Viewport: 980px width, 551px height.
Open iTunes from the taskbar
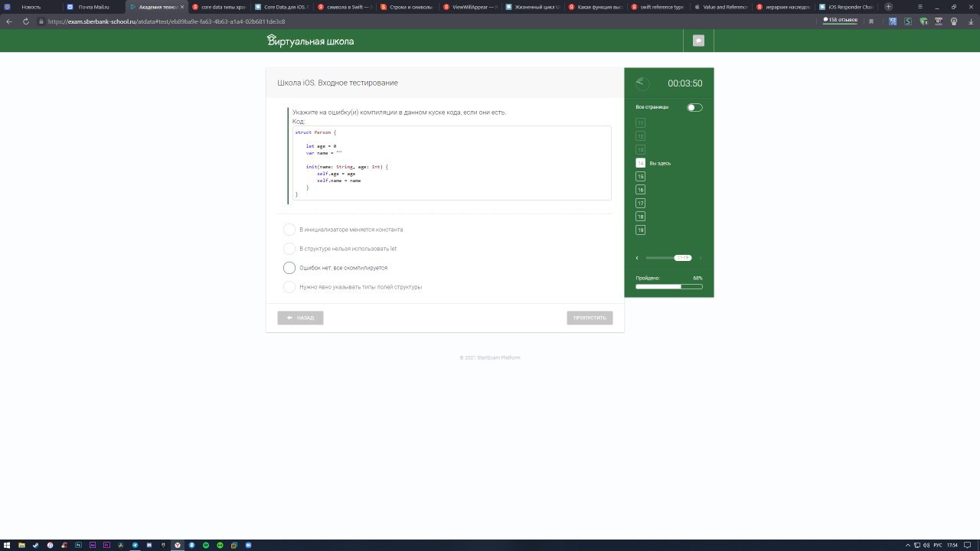[x=50, y=545]
